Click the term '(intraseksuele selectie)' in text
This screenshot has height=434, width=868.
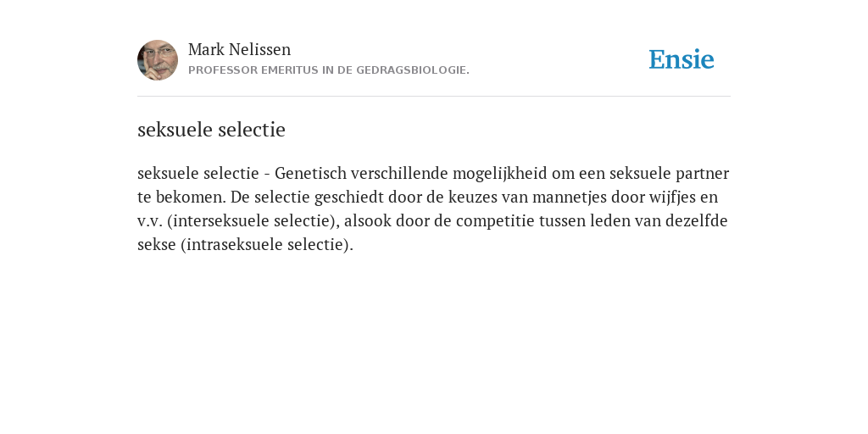point(267,245)
